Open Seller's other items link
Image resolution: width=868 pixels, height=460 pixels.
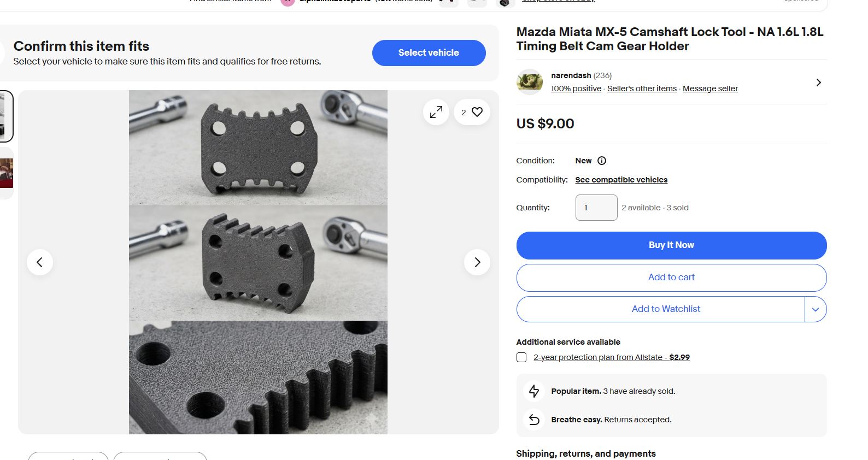(x=642, y=89)
